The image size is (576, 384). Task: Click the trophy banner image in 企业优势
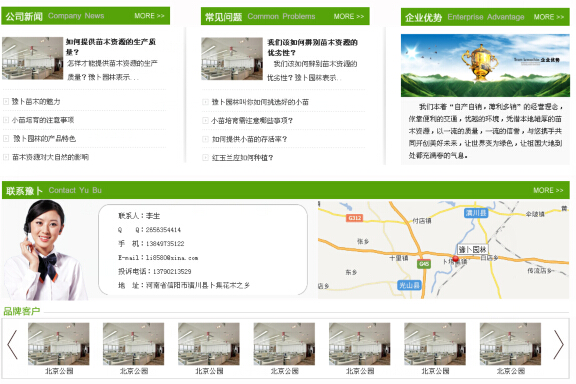pos(485,65)
